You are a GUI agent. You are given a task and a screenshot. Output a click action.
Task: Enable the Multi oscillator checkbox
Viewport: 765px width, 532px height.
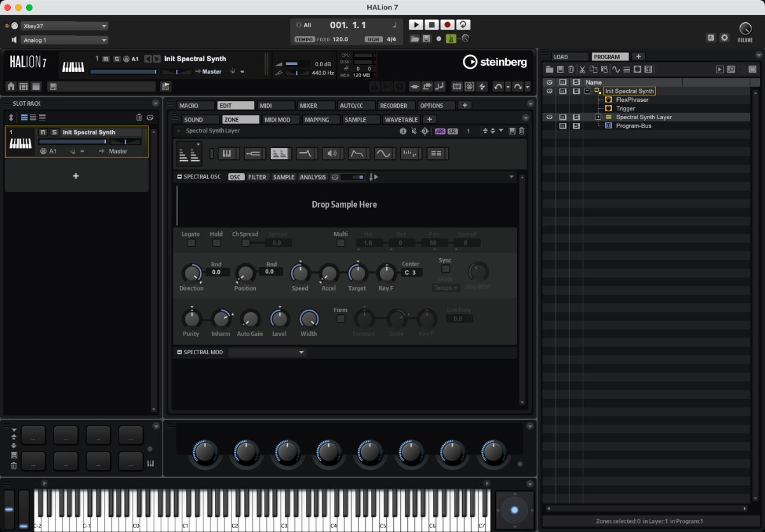click(x=340, y=243)
